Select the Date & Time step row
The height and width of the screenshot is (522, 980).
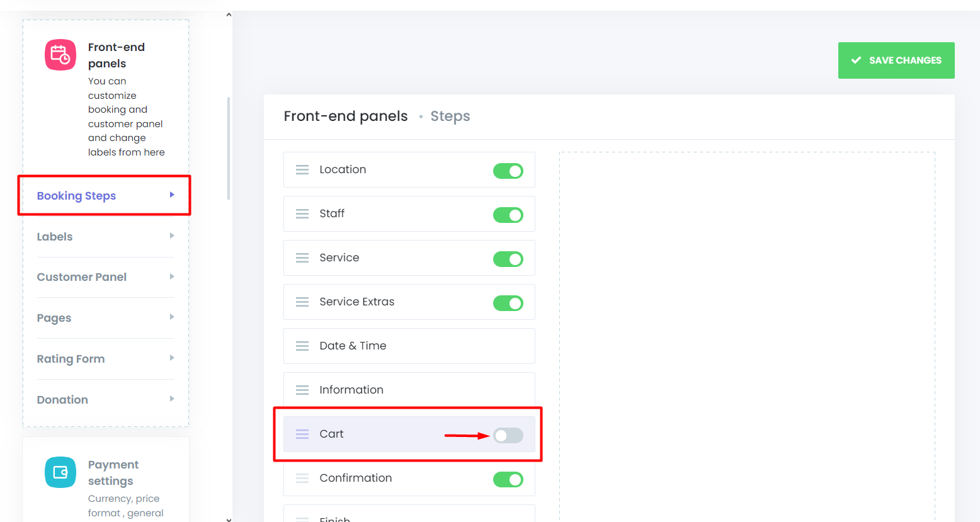tap(409, 346)
